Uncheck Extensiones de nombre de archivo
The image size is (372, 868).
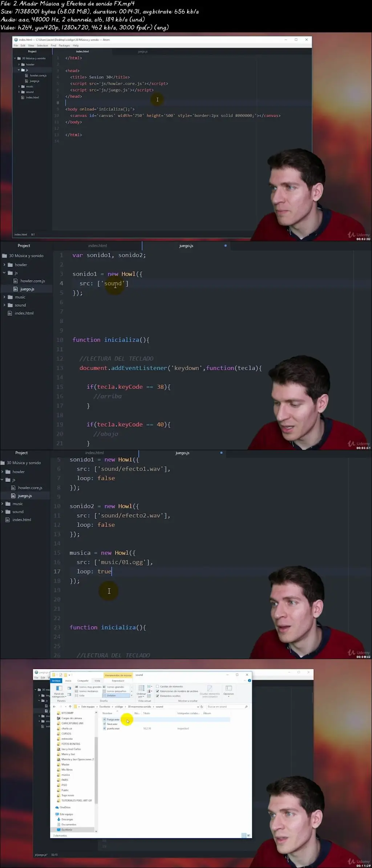point(157,691)
